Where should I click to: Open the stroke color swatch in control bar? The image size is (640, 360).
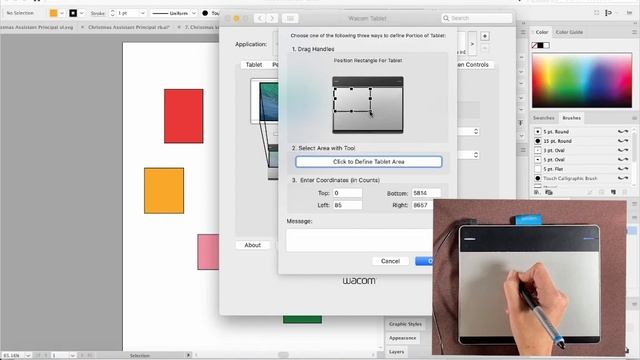click(73, 13)
